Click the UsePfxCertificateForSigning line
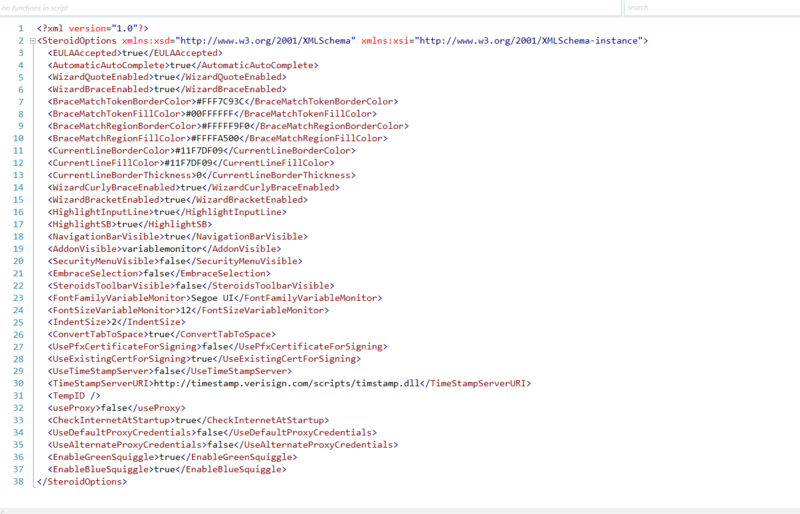This screenshot has width=800, height=514. pyautogui.click(x=218, y=347)
